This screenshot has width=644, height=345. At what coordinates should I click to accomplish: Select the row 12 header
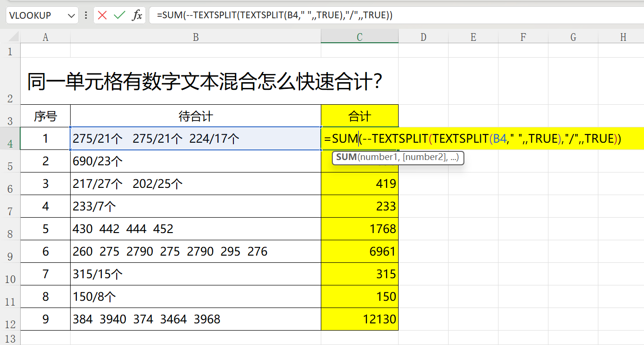[x=10, y=320]
